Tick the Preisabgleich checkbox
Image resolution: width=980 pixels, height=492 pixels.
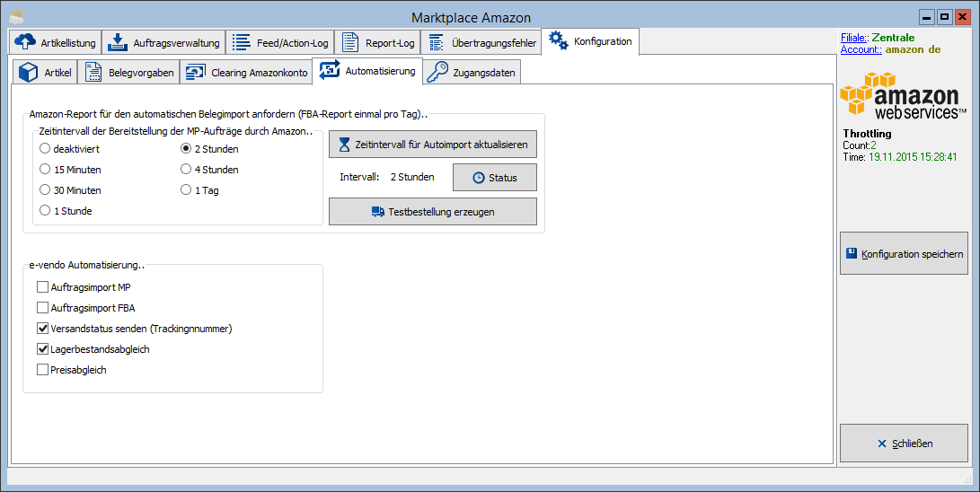click(42, 370)
